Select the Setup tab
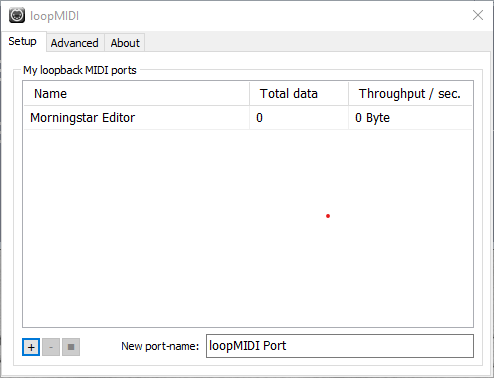Image resolution: width=494 pixels, height=378 pixels. [22, 41]
